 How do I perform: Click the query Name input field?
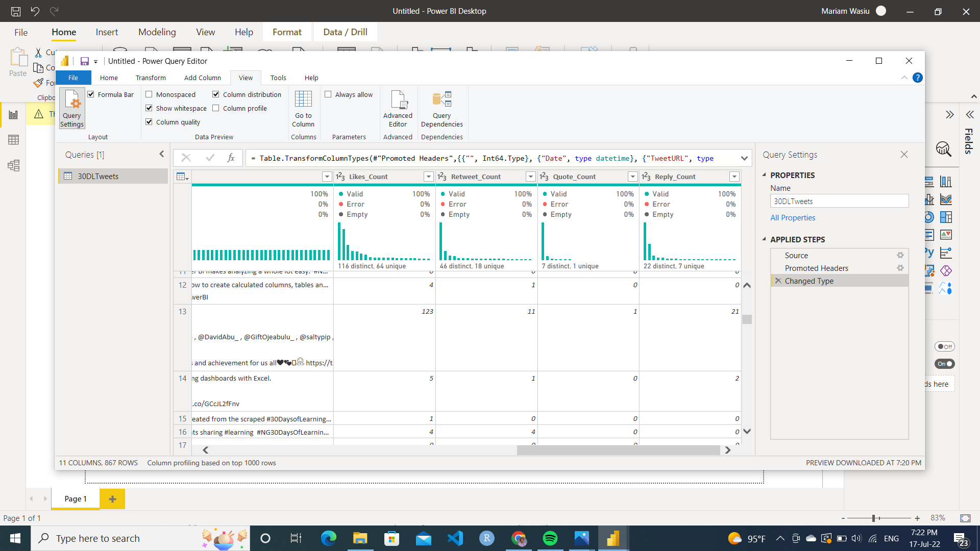point(839,202)
